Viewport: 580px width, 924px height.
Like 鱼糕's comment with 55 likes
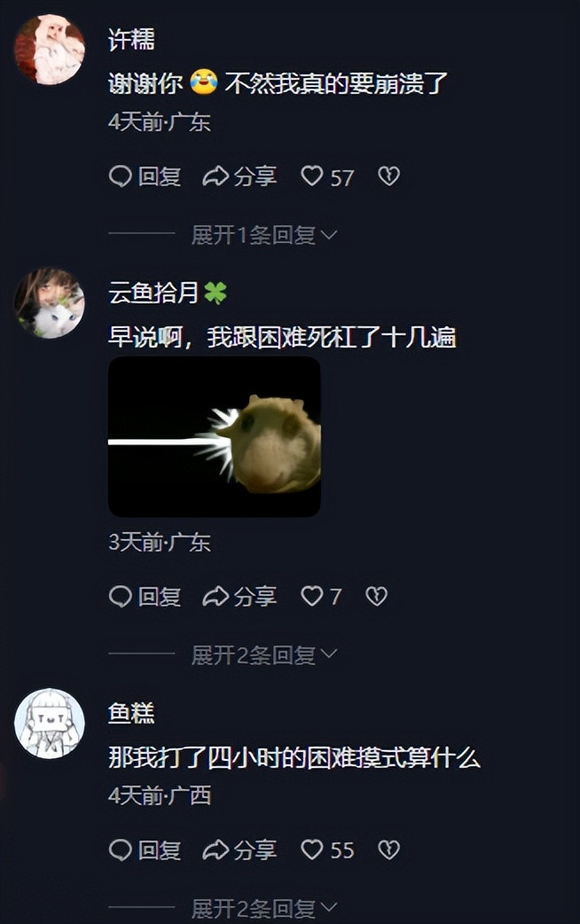click(312, 850)
